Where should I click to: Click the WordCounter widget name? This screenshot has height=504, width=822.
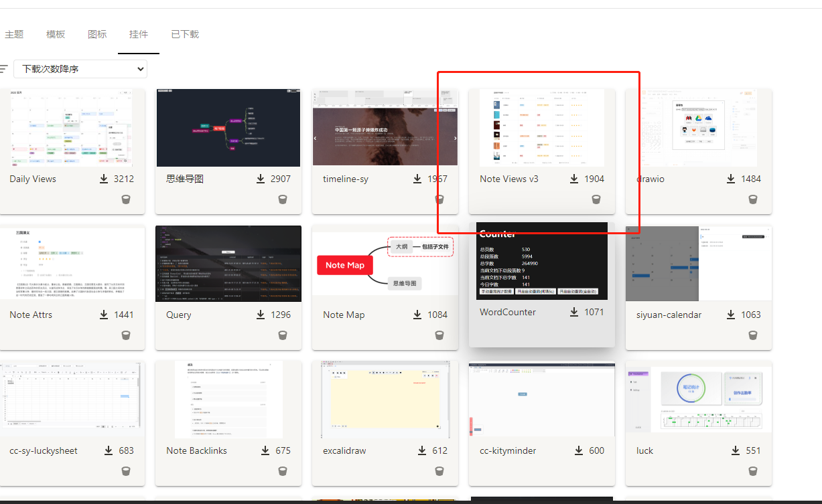pyautogui.click(x=508, y=312)
